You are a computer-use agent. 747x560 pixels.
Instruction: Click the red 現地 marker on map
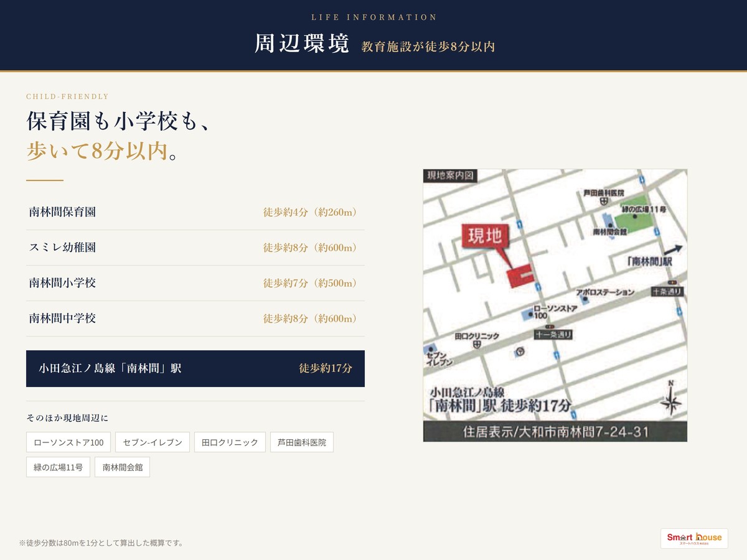[x=485, y=238]
